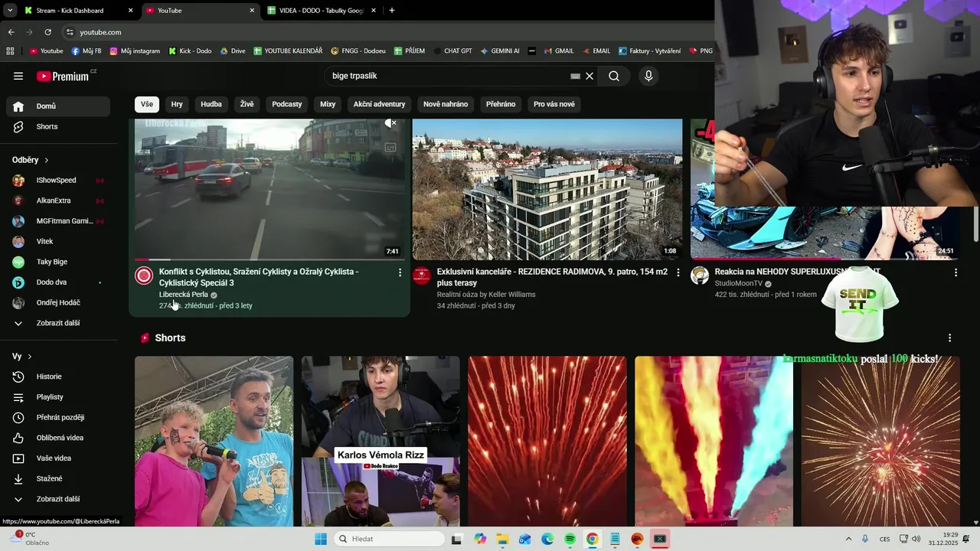Open Liberecká Perla channel avatar

pyautogui.click(x=144, y=275)
